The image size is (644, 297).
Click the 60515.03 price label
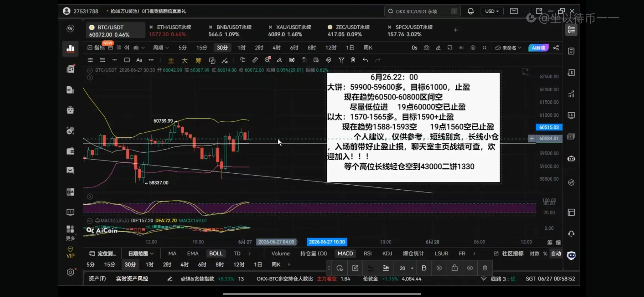pos(549,127)
